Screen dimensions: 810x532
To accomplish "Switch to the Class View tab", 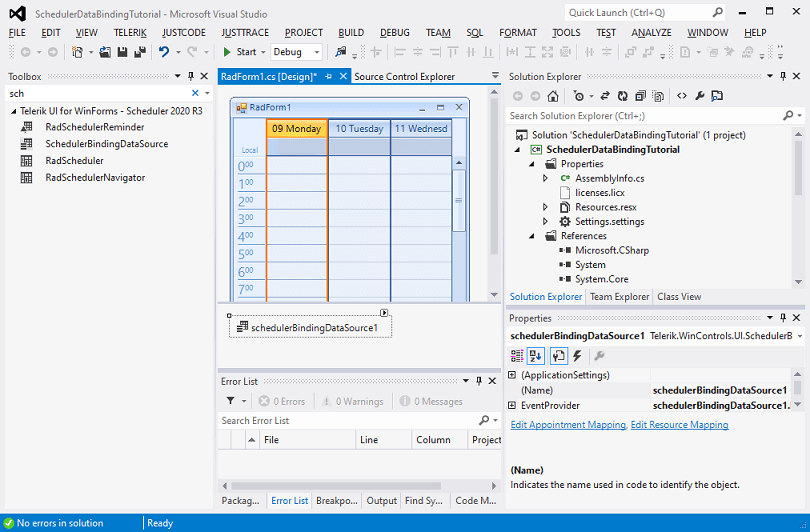I will pyautogui.click(x=679, y=297).
